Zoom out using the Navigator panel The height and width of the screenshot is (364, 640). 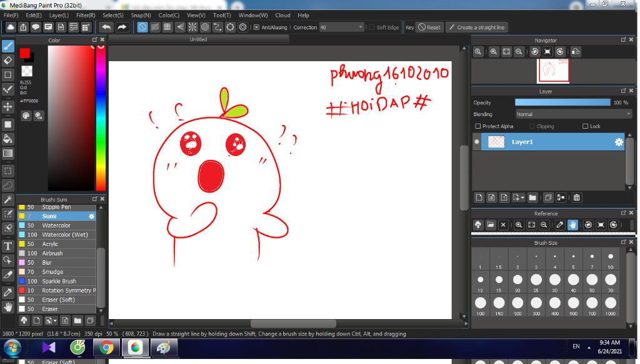pyautogui.click(x=519, y=52)
